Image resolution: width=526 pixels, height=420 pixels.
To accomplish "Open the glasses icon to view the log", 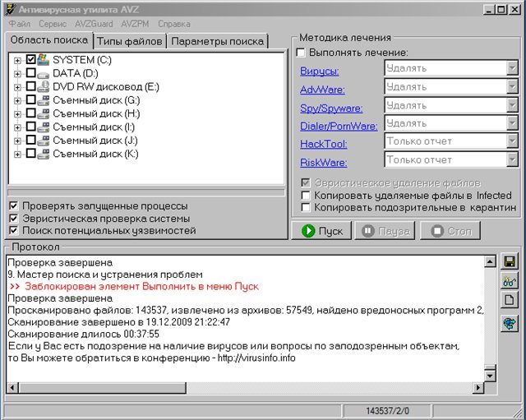I will coord(509,282).
